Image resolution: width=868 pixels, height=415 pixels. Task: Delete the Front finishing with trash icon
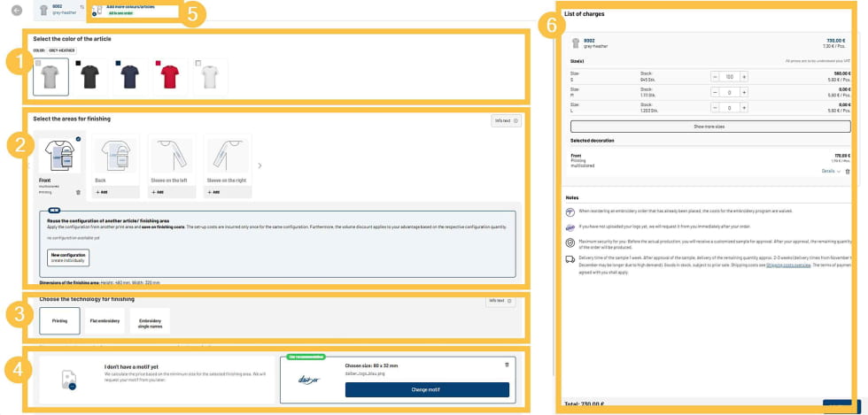pos(78,192)
